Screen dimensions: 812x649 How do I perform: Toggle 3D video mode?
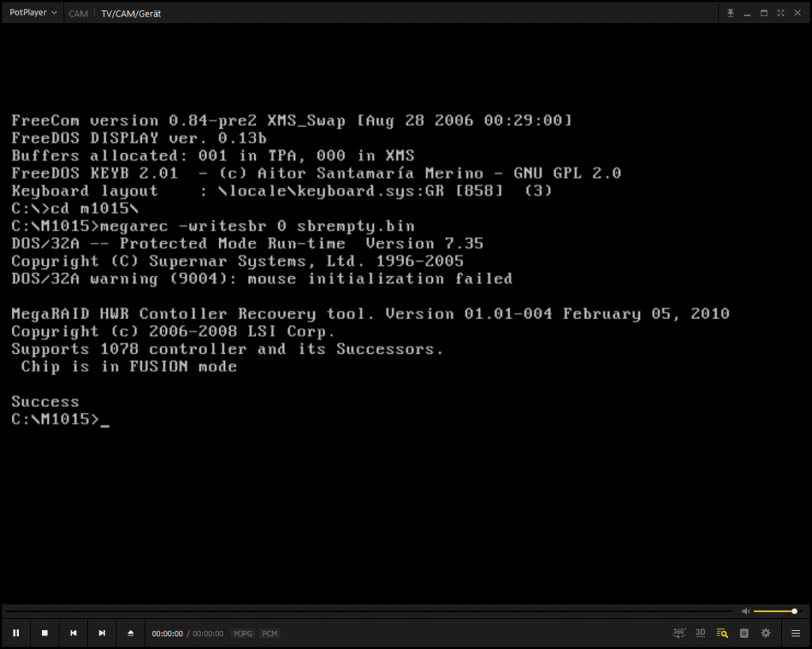[x=700, y=632]
